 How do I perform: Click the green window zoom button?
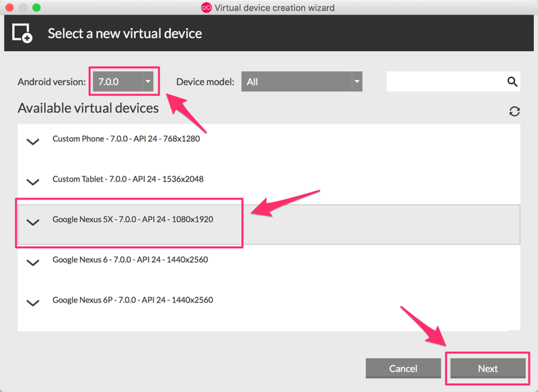point(36,7)
